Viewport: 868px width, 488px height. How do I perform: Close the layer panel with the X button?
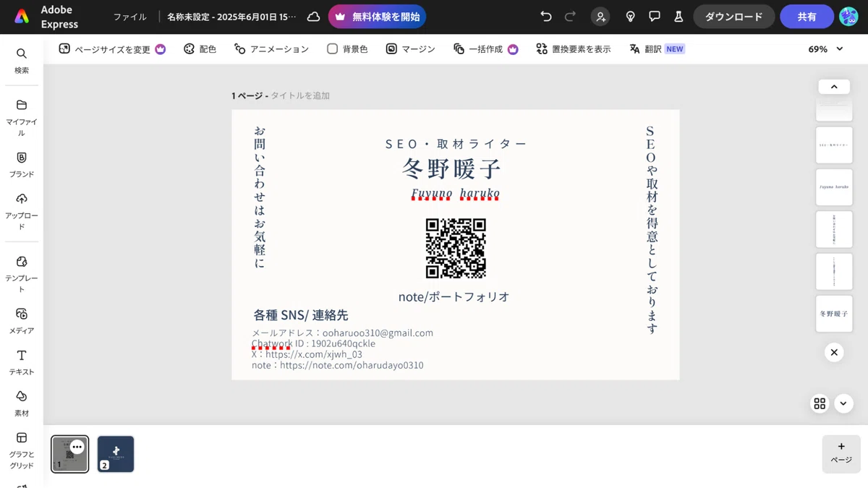click(834, 352)
